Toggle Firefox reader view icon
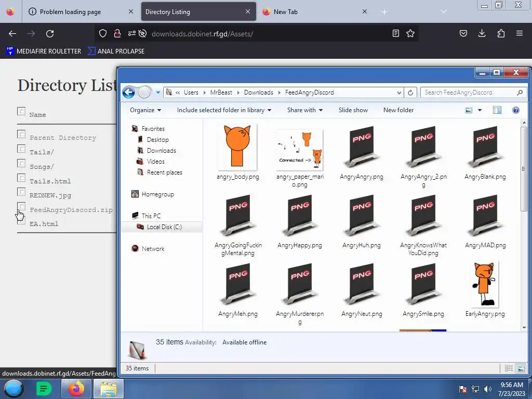Viewport: 532px width, 399px height. click(395, 33)
